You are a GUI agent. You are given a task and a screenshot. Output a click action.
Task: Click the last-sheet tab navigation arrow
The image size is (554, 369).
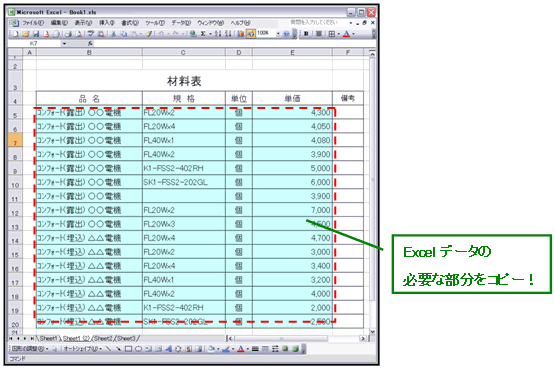click(32, 339)
